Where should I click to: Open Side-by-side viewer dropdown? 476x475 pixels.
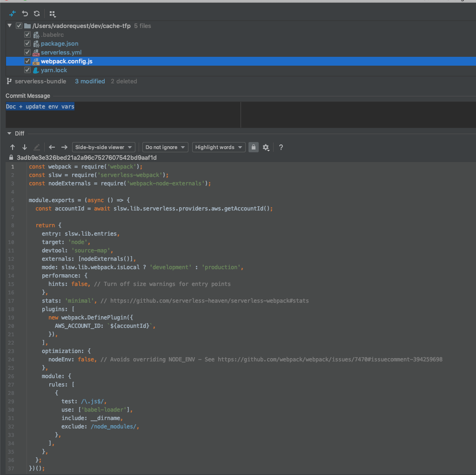pos(103,148)
